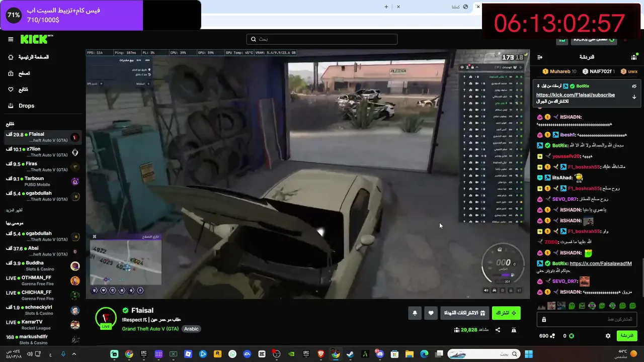Open Steam from the taskbar

pos(350,354)
